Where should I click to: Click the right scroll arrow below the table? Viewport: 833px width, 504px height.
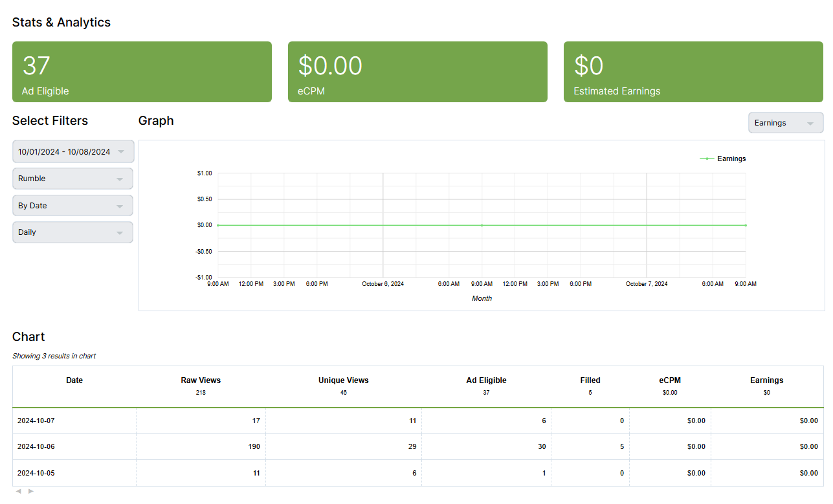(30, 491)
